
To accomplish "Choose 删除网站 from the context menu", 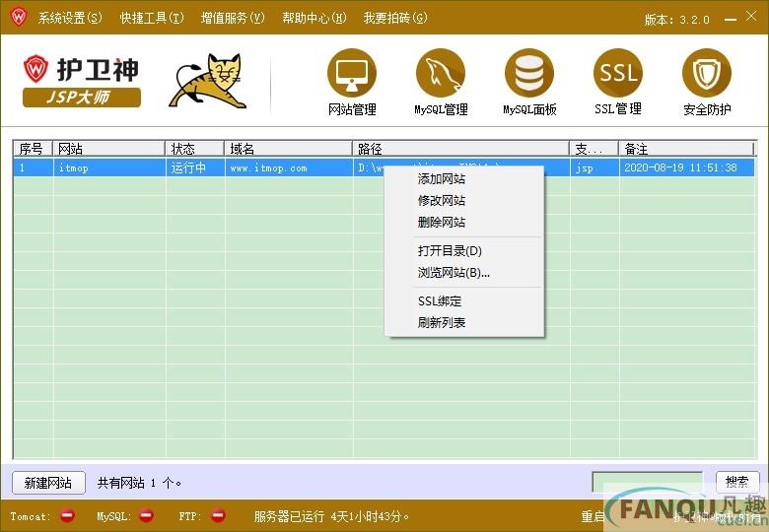I will [x=442, y=223].
